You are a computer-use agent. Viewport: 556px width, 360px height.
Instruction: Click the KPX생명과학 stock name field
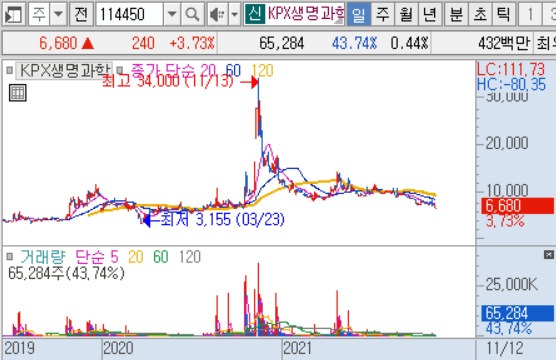tap(305, 14)
